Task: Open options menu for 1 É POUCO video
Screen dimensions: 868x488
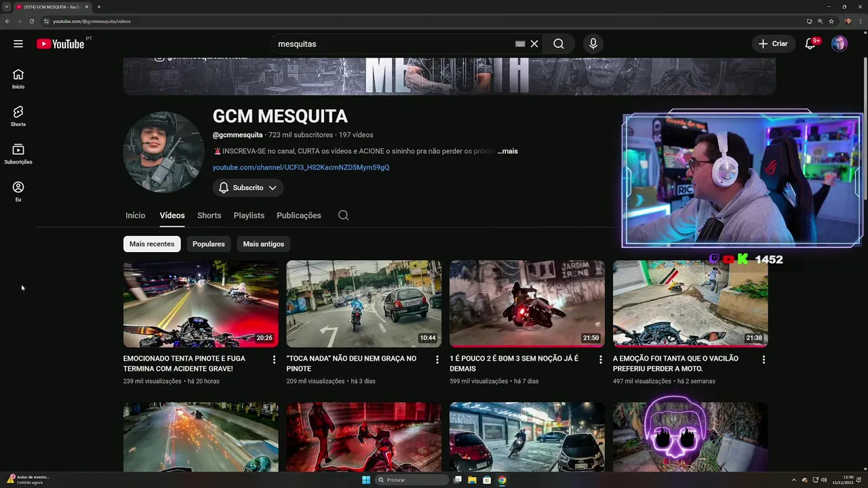Action: point(600,360)
